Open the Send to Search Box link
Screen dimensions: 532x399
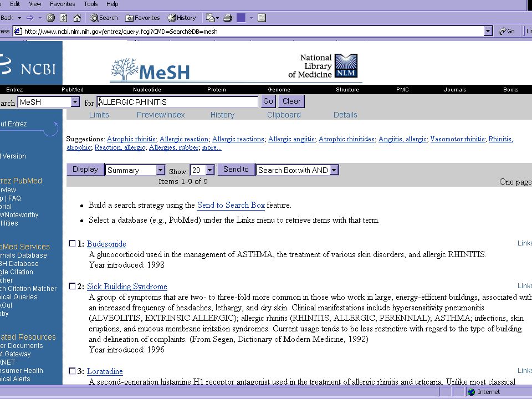231,205
